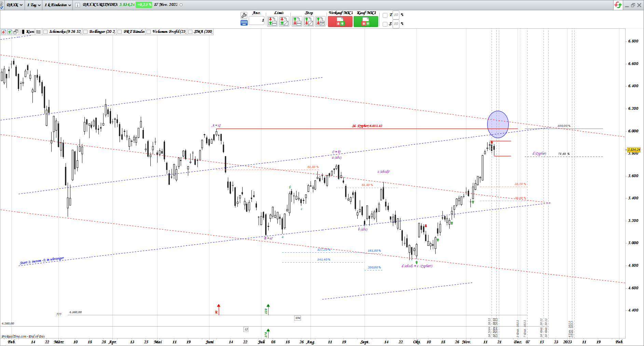The width and height of the screenshot is (644, 346).
Task: Click the Juli label on time axis
Action: [x=261, y=342]
